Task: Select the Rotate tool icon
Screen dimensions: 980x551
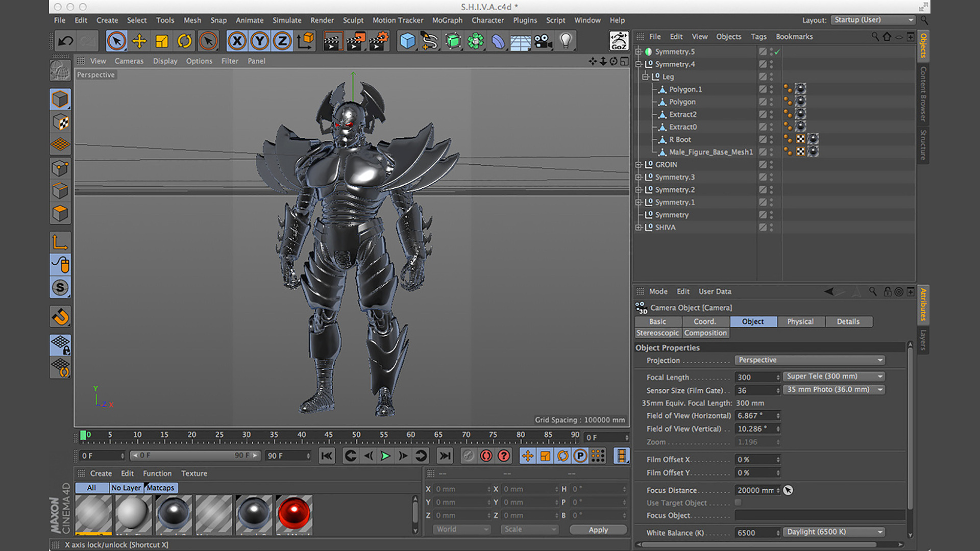Action: (x=184, y=41)
